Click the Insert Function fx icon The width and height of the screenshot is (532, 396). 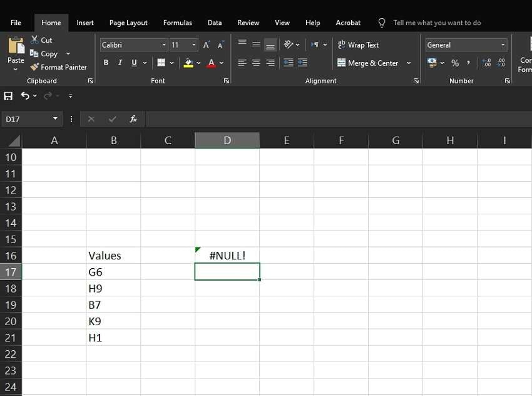coord(133,119)
